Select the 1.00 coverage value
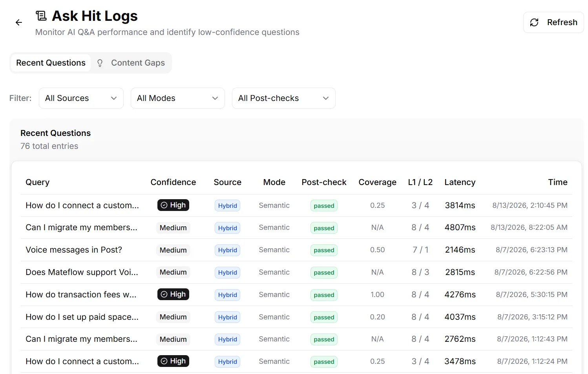 point(378,295)
